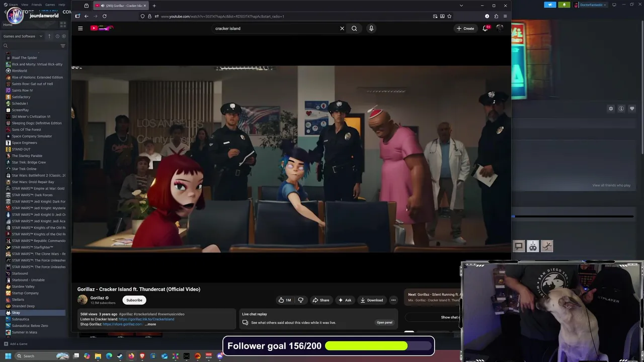Bookmark this page with the star icon
644x362 pixels.
pos(449,16)
